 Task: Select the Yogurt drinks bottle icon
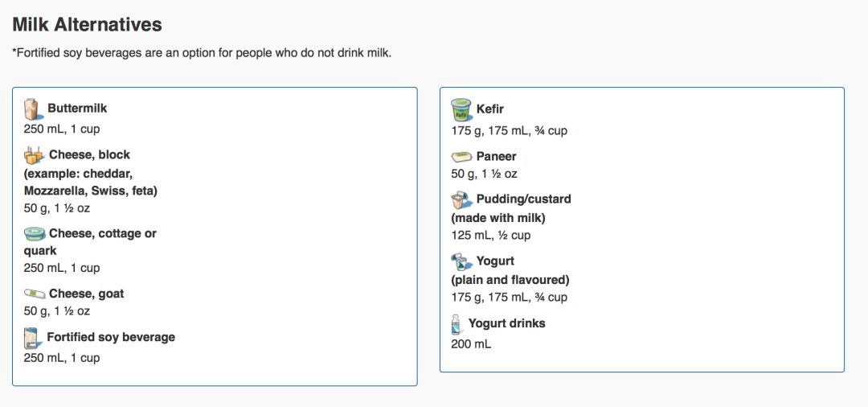tap(457, 324)
